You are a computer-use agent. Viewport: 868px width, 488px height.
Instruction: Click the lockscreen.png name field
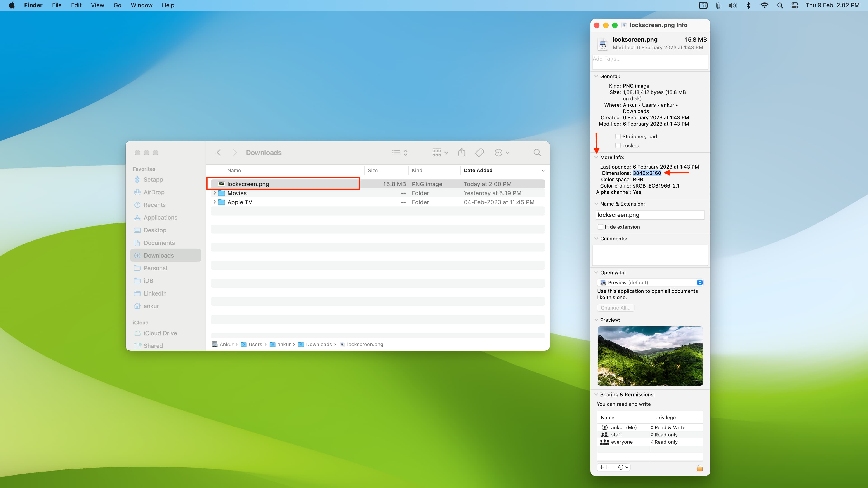(x=650, y=215)
